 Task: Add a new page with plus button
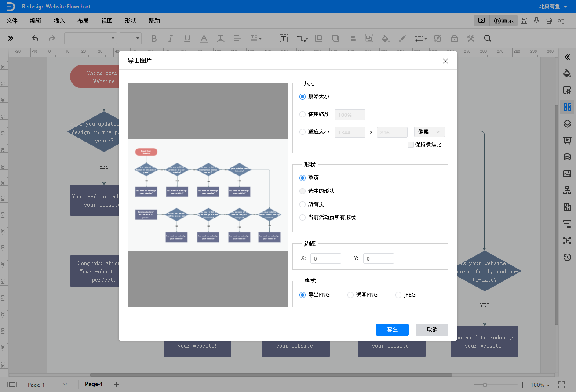[117, 385]
